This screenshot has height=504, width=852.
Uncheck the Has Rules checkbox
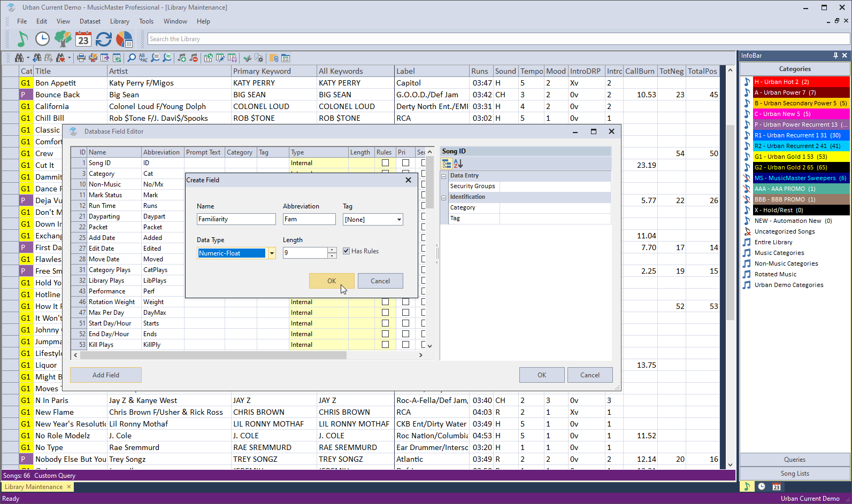pos(346,251)
